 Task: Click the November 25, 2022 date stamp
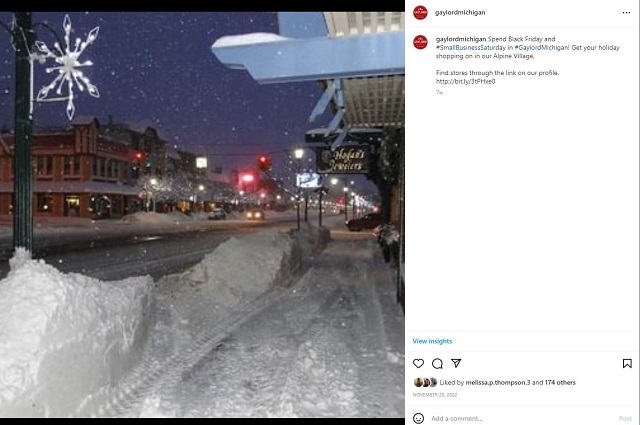(x=435, y=395)
